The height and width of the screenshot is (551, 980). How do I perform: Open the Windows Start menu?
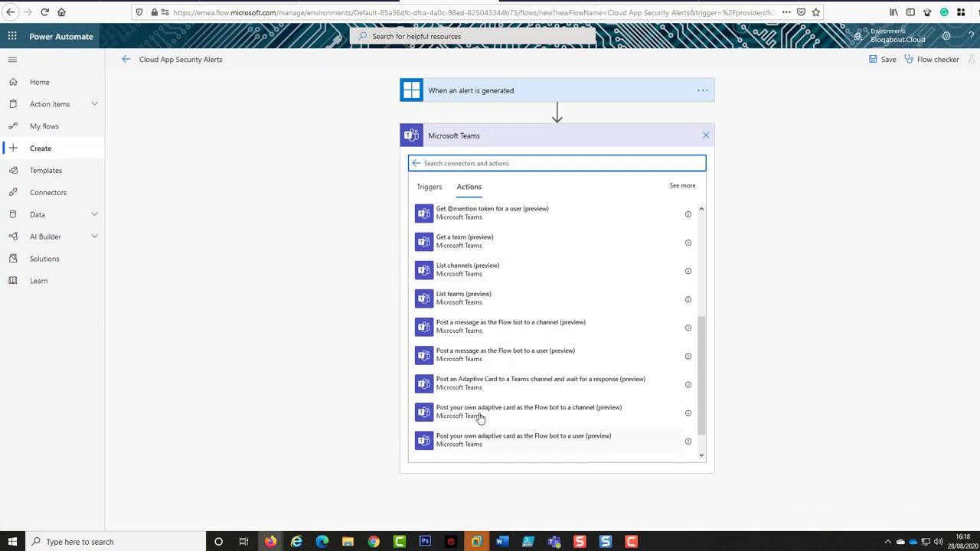click(x=12, y=542)
